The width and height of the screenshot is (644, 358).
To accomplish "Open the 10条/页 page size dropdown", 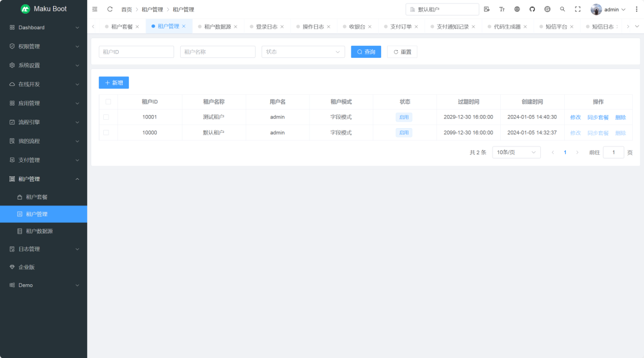I will click(516, 152).
